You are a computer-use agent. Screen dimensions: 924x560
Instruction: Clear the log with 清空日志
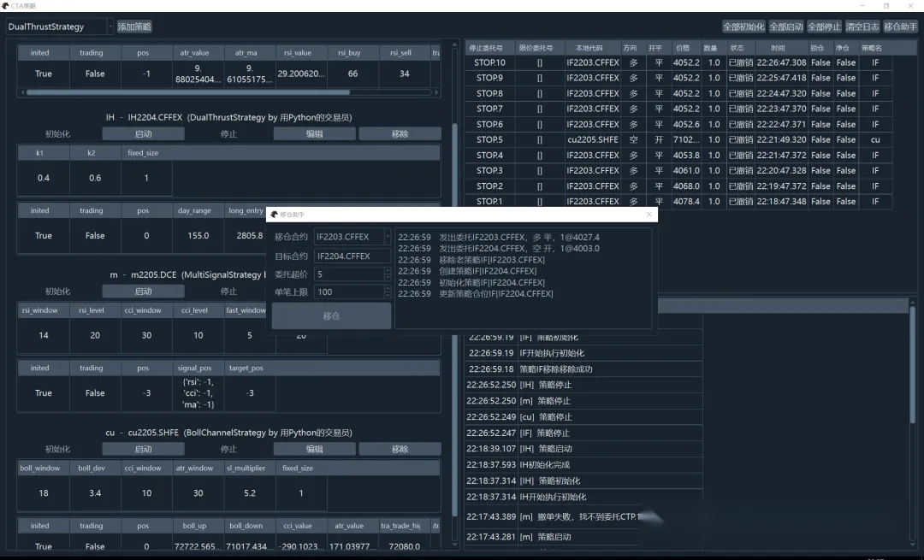point(862,27)
